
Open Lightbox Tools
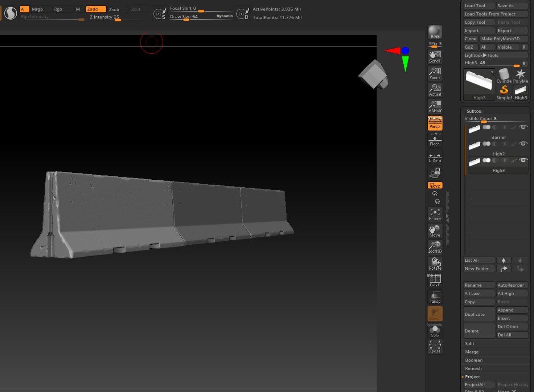(x=495, y=55)
